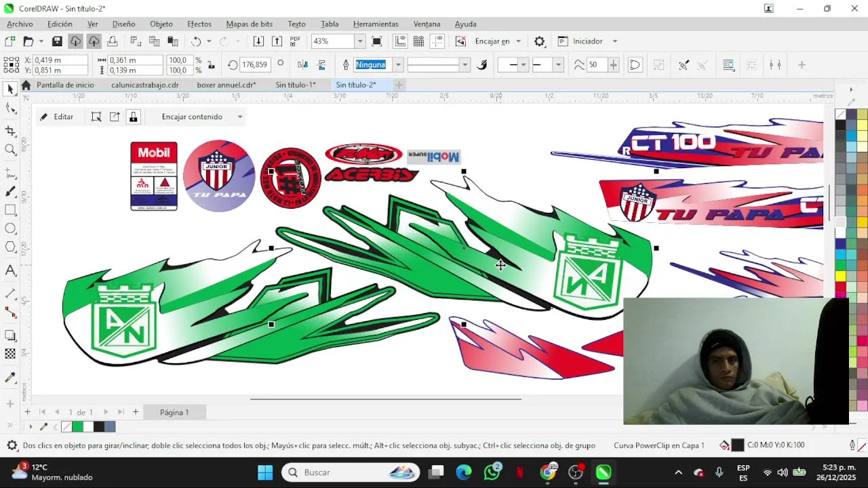Activate the Zoom magnifier tool
The height and width of the screenshot is (488, 868).
(x=10, y=150)
